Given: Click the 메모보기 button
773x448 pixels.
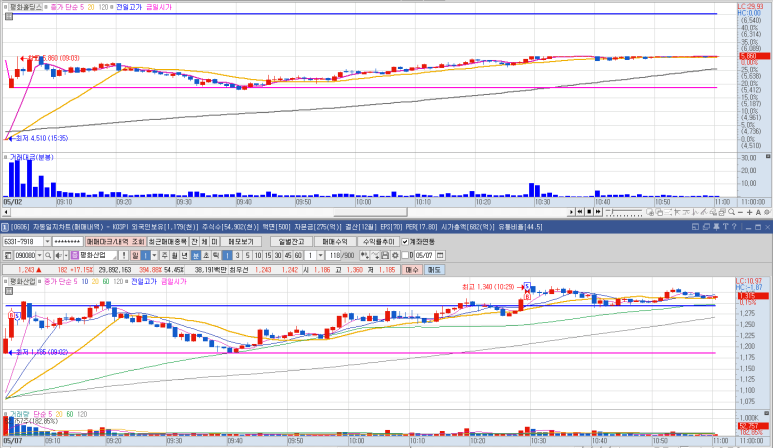Looking at the screenshot, I should click(241, 241).
